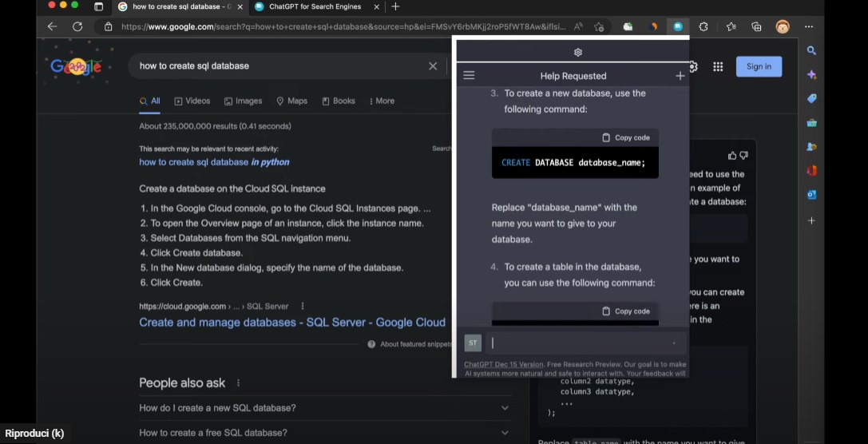This screenshot has height=444, width=868.
Task: Open Microsoft 365 icon in sidebar
Action: coord(811,171)
